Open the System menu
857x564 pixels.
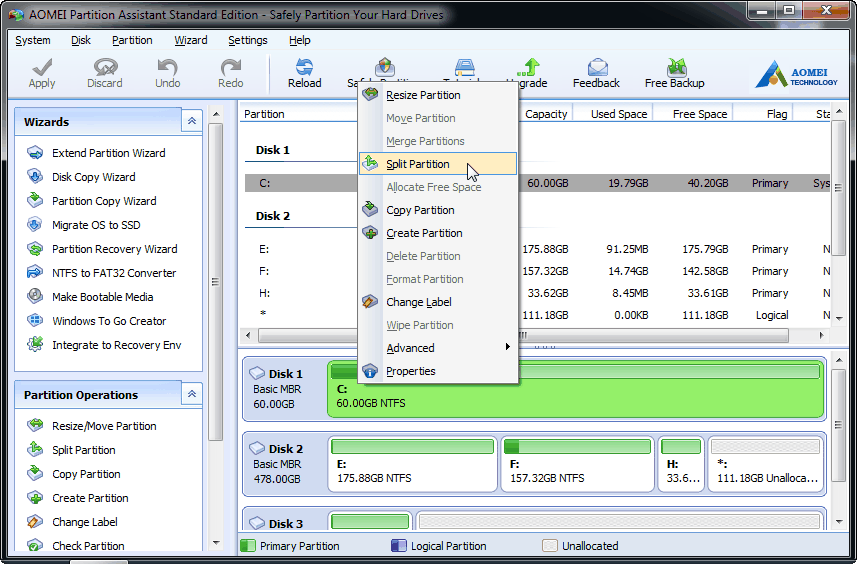tap(33, 40)
